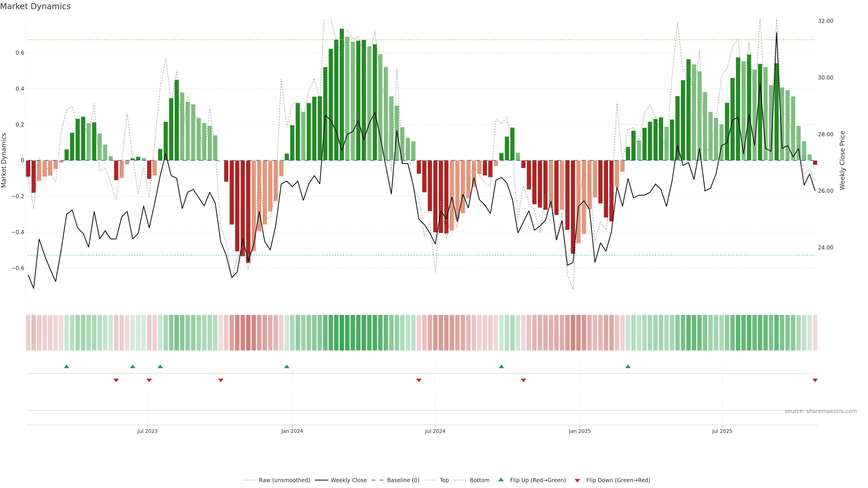Click the tallest dark green bar in 2024
This screenshot has width=868, height=488.
(x=342, y=94)
